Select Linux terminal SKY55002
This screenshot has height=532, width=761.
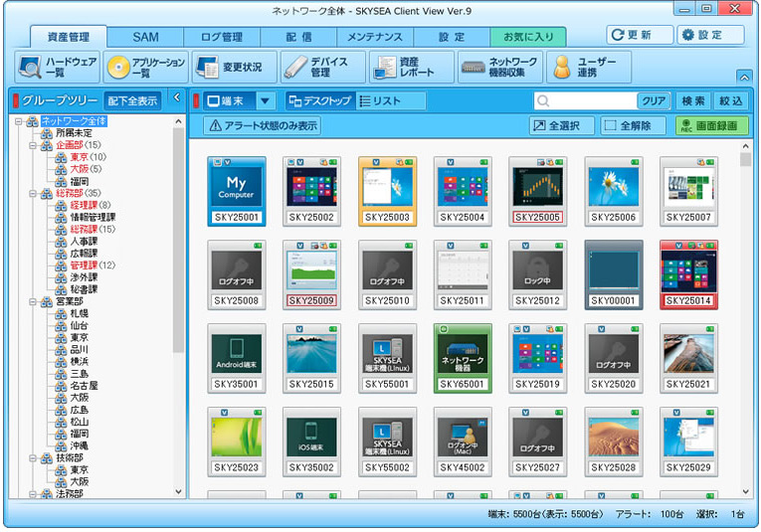[x=387, y=442]
